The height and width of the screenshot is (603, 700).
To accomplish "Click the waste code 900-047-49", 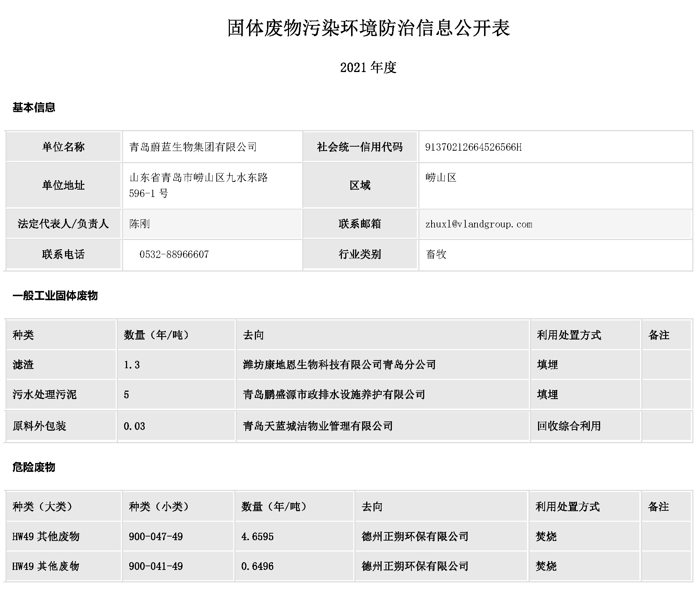I will tap(156, 536).
